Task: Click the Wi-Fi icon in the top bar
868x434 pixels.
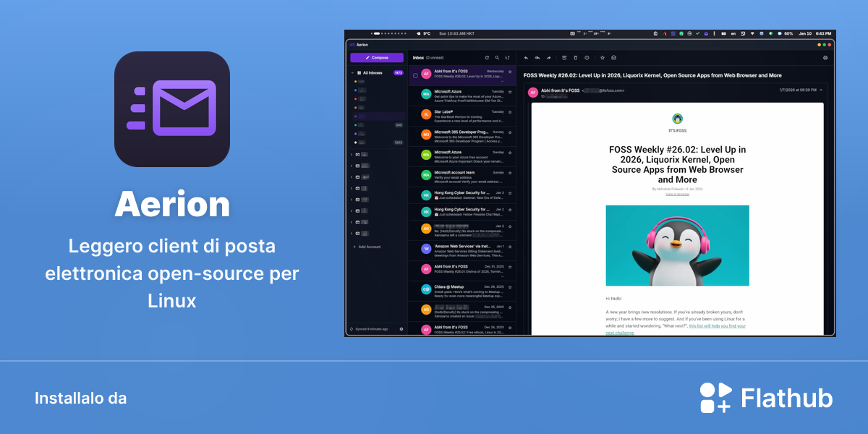Action: tap(752, 33)
